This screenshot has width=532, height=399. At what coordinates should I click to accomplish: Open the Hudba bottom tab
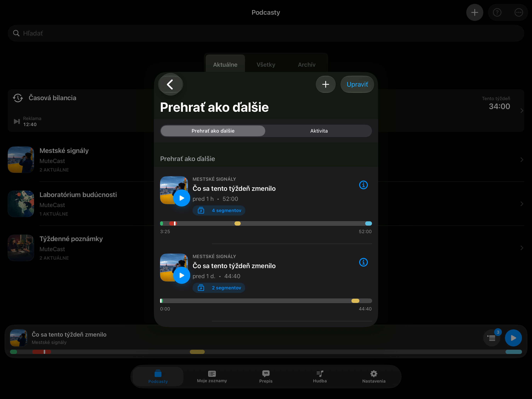(320, 377)
